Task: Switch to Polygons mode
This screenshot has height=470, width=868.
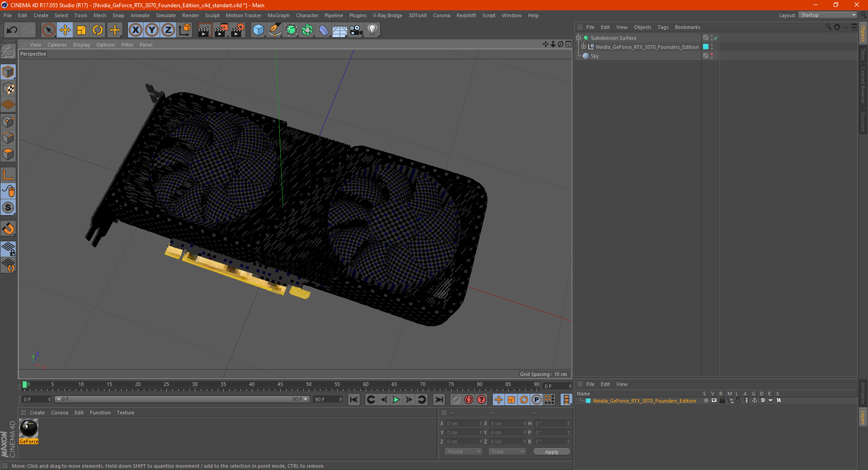Action: [x=9, y=154]
